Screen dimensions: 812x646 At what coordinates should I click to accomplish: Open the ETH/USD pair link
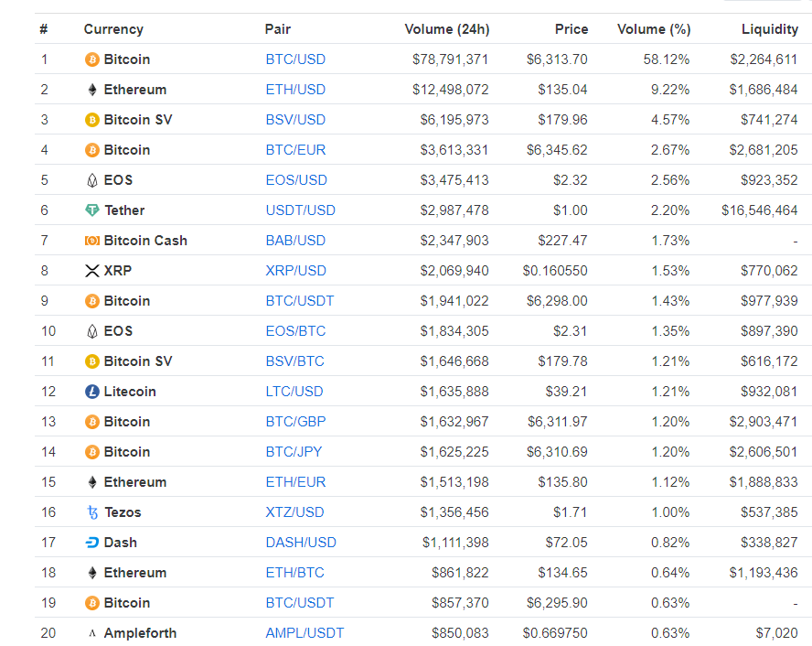(295, 90)
